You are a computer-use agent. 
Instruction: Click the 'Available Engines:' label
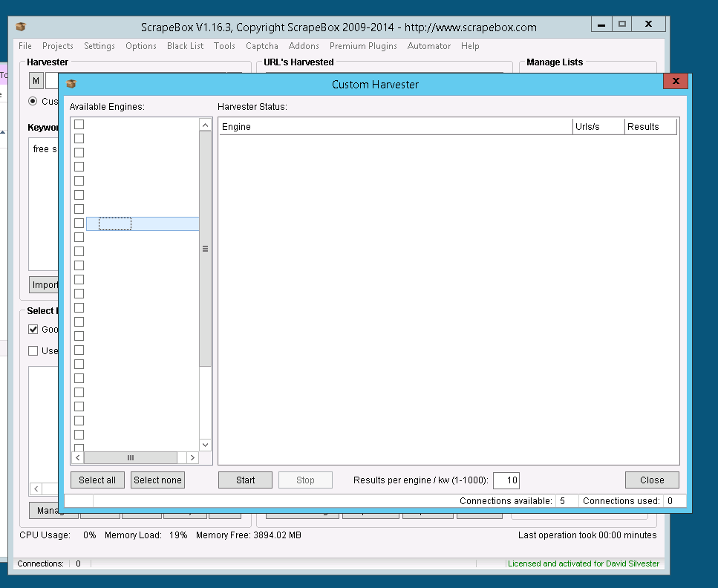point(107,107)
